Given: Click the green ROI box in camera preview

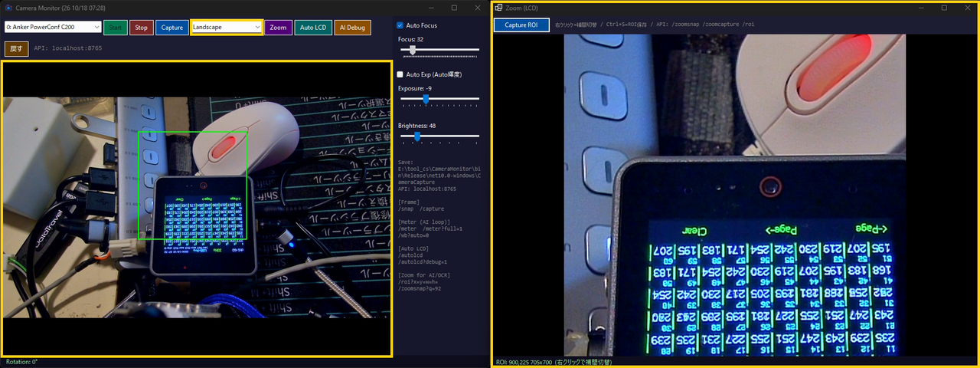Looking at the screenshot, I should (193, 186).
